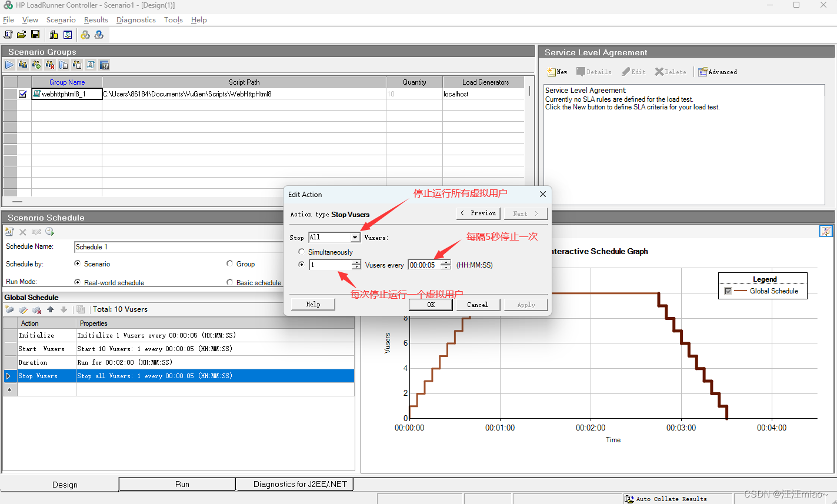Increase the Vusers count stepper
Viewport: 837px width, 504px height.
tap(356, 262)
